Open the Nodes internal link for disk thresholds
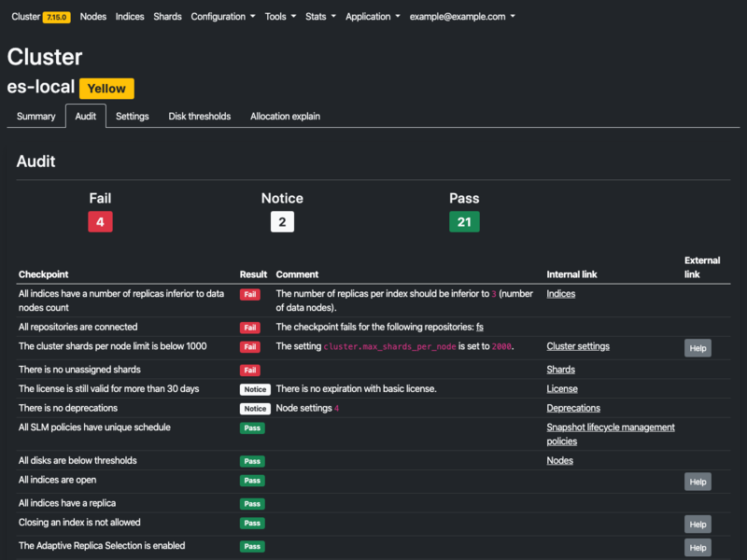This screenshot has height=560, width=747. [559, 460]
